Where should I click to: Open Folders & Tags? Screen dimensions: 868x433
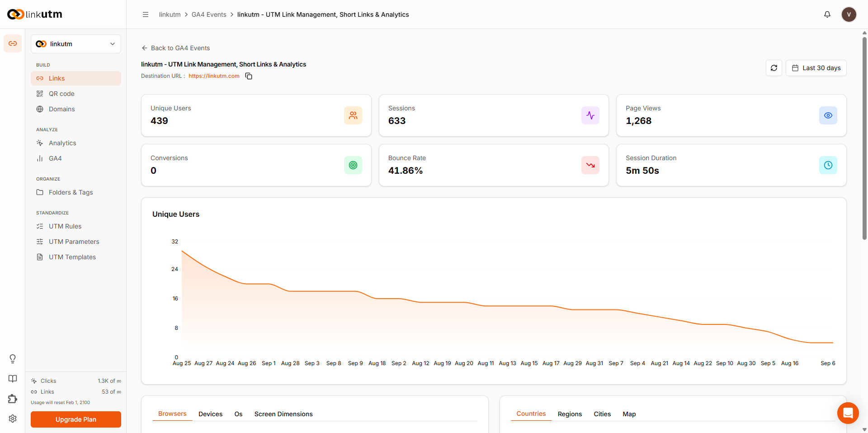click(x=76, y=192)
